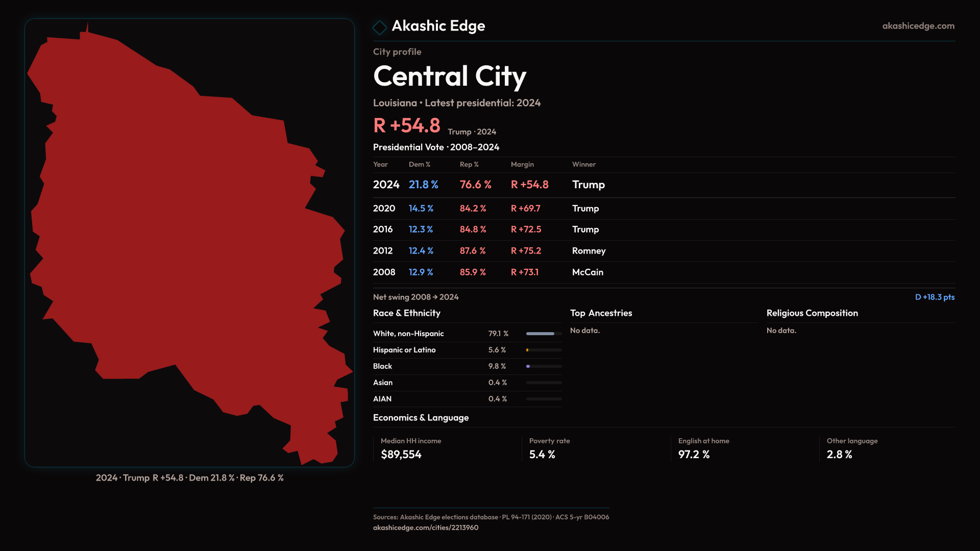The width and height of the screenshot is (980, 551).
Task: Click the akashicedge.com/cities/2213960 URL
Action: [425, 528]
